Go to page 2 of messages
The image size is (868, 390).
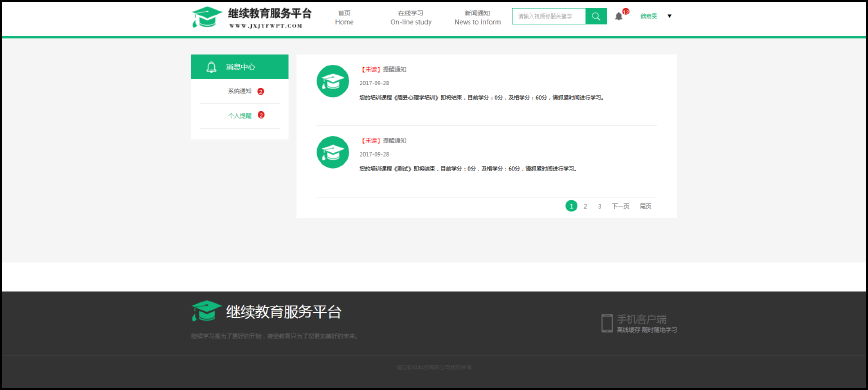tap(585, 206)
